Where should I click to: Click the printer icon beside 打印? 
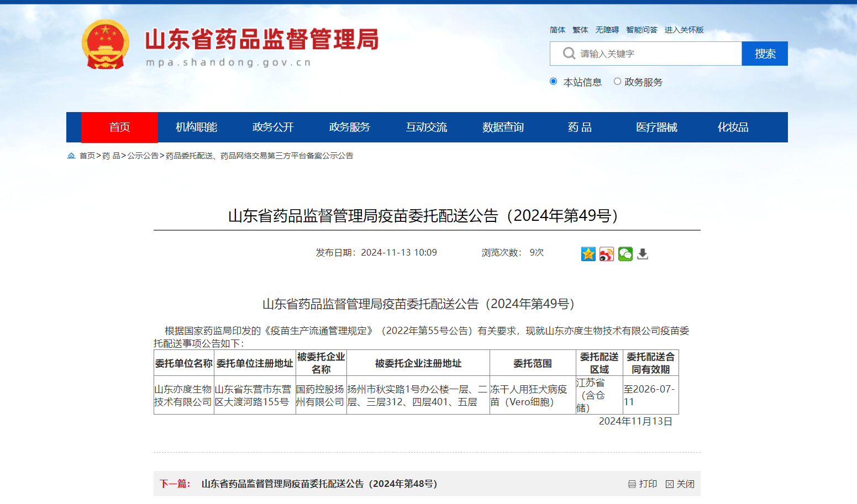point(632,484)
